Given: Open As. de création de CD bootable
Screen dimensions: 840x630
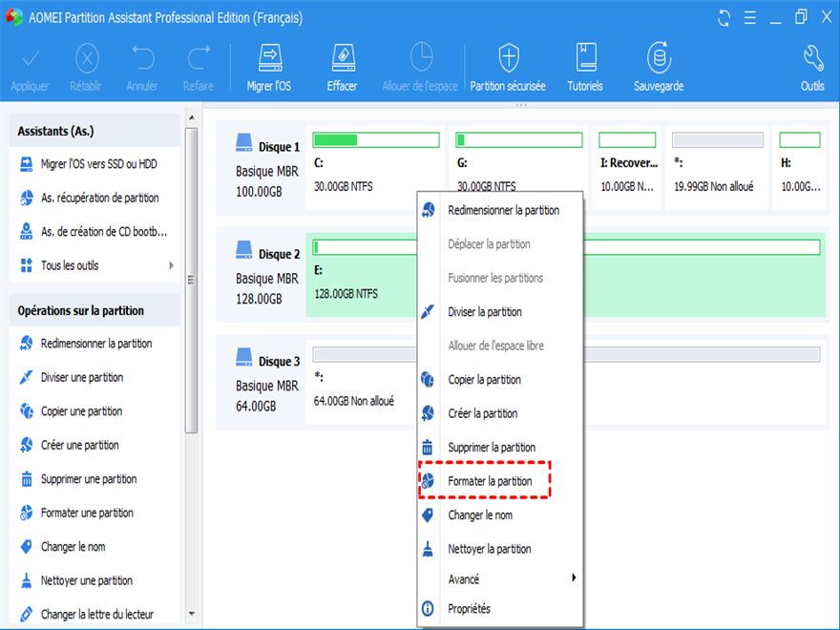Looking at the screenshot, I should click(x=94, y=231).
